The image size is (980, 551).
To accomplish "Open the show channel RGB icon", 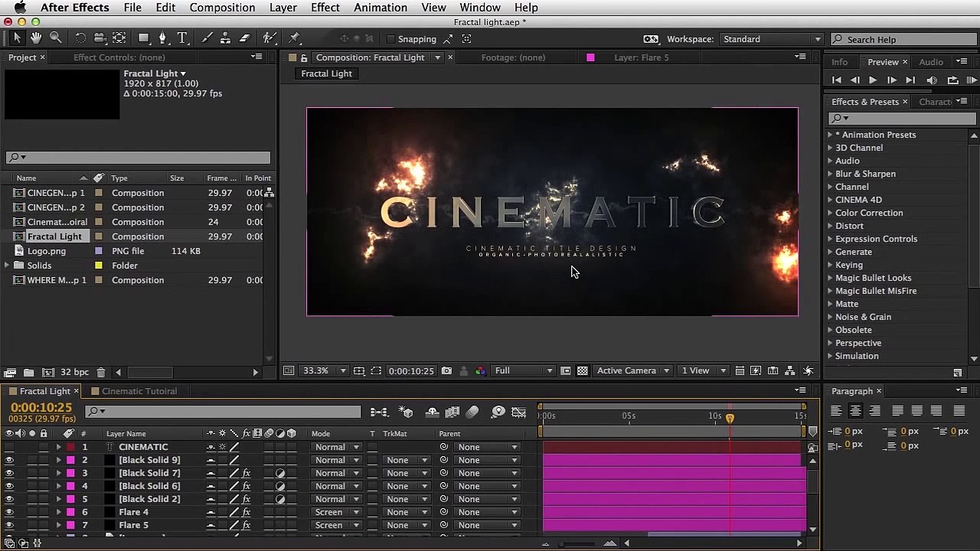I will tap(480, 371).
